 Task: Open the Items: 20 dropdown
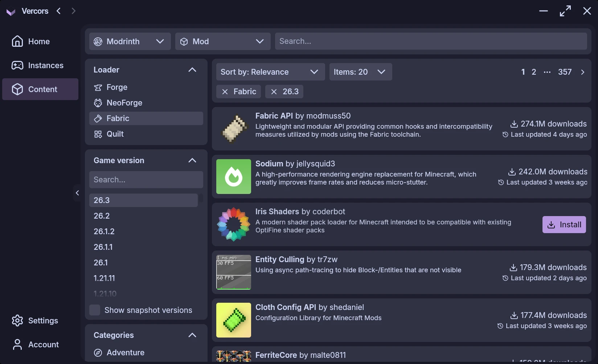361,72
